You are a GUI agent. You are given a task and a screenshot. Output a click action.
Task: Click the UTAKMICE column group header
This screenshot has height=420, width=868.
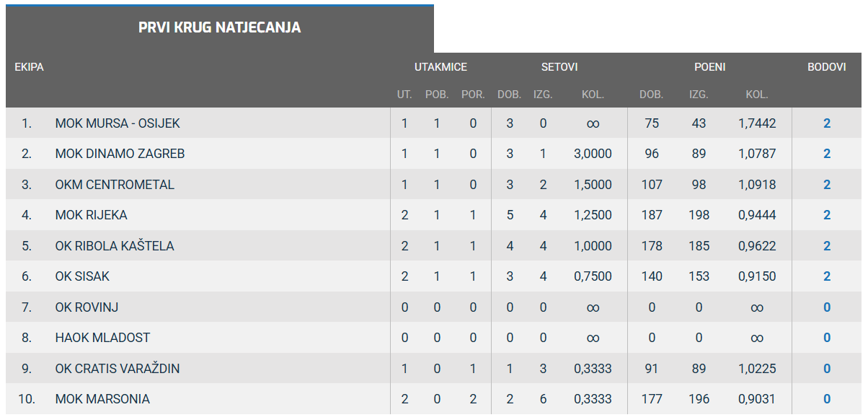pos(440,67)
